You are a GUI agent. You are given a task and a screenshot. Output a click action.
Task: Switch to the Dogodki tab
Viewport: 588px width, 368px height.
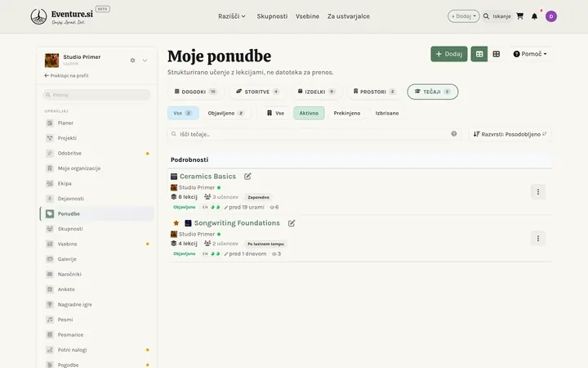(195, 92)
